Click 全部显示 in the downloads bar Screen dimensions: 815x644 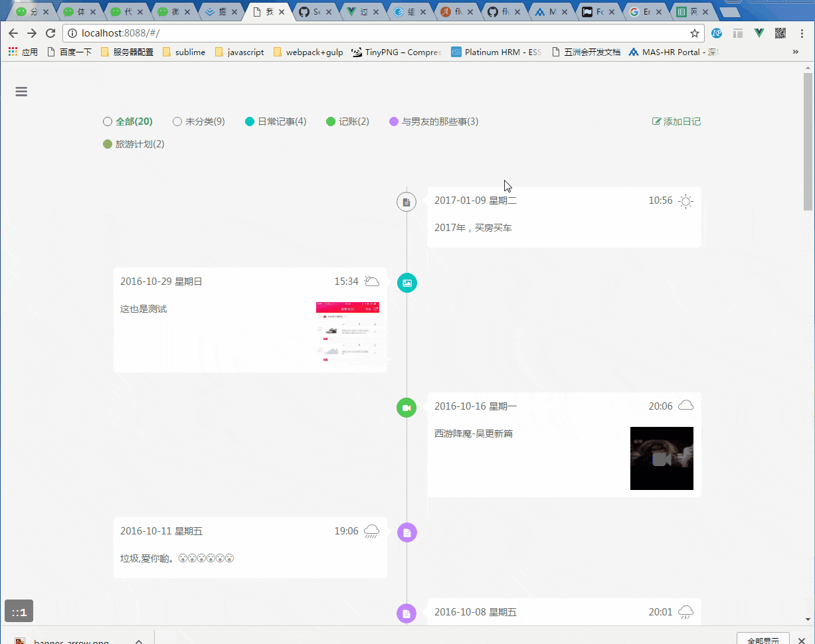[x=763, y=640]
